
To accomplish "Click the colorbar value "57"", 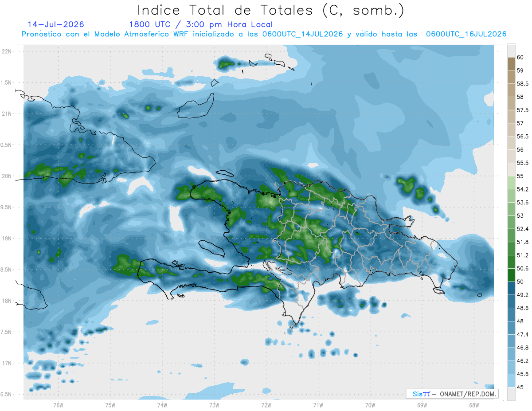I will (521, 123).
